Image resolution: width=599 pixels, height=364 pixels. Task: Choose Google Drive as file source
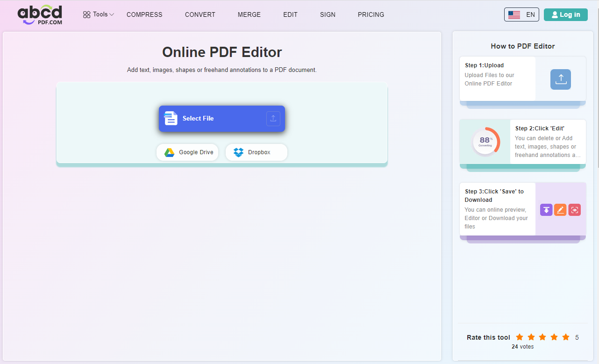(187, 152)
